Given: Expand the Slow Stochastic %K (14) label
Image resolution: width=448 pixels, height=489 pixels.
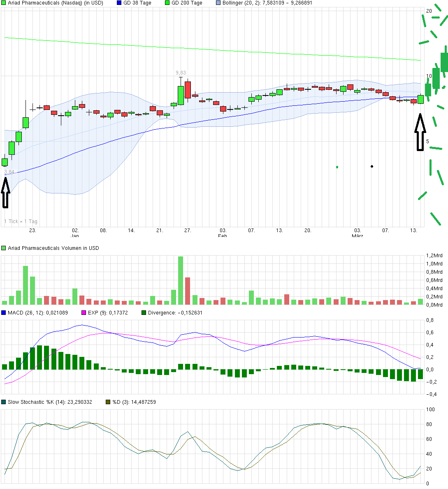Looking at the screenshot, I should [x=49, y=401].
